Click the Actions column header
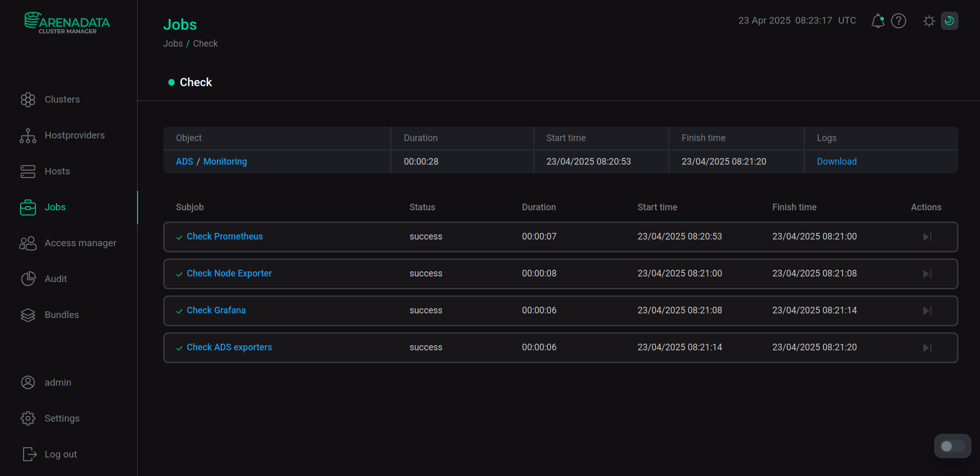 coord(926,207)
